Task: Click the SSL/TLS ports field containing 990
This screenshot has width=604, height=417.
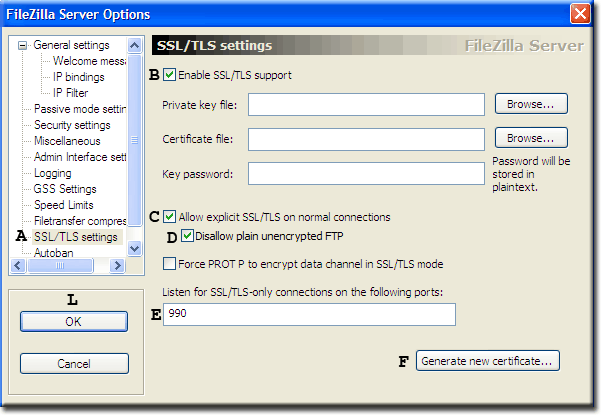Action: click(x=309, y=314)
